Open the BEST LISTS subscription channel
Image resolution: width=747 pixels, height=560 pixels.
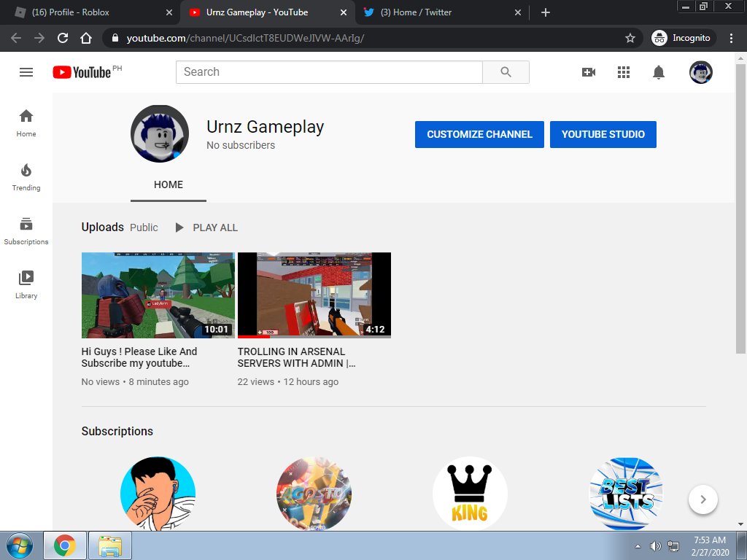pos(626,494)
